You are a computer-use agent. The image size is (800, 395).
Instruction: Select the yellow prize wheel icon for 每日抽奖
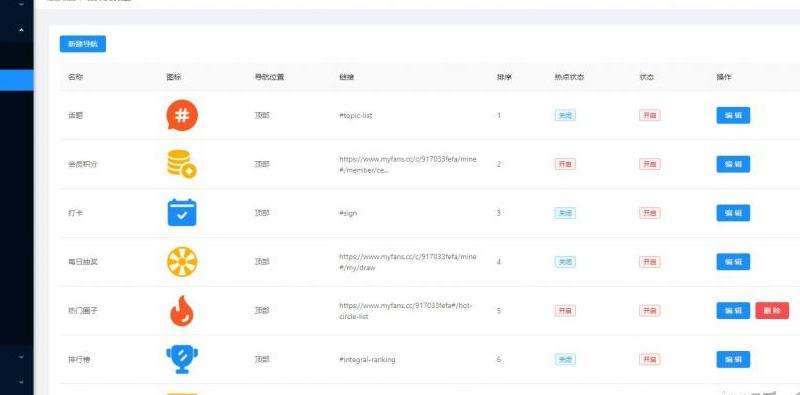182,262
